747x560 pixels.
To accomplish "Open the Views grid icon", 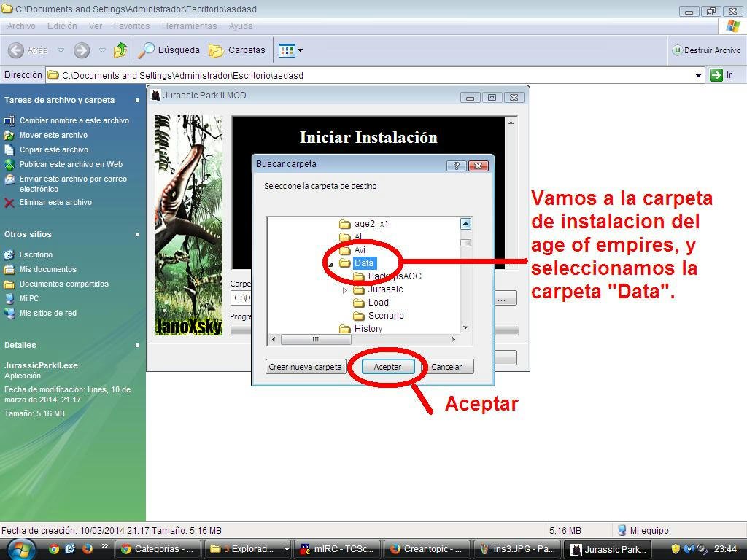I will click(x=286, y=50).
